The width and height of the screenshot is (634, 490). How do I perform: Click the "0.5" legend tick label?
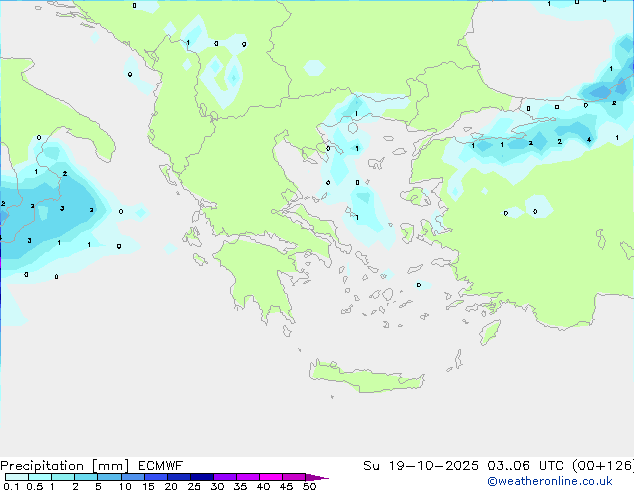tap(35, 486)
